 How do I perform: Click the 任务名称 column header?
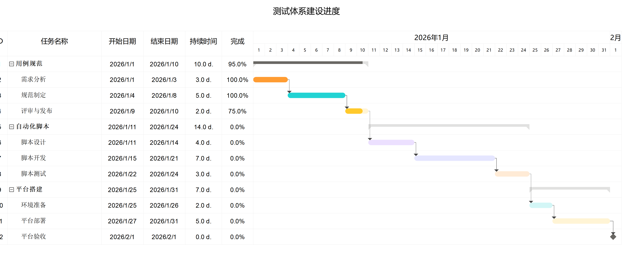click(x=54, y=41)
